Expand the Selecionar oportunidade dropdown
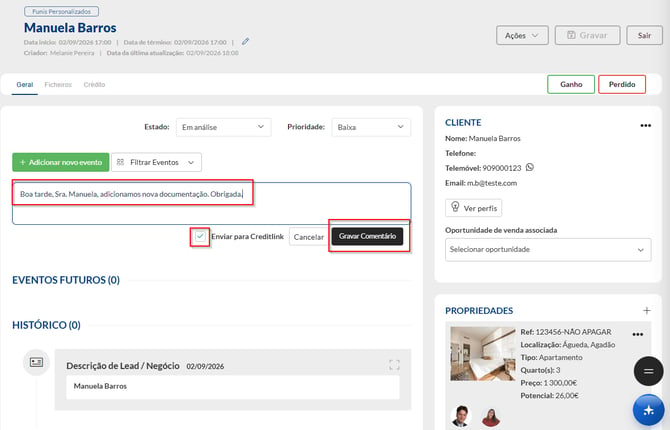 click(548, 249)
